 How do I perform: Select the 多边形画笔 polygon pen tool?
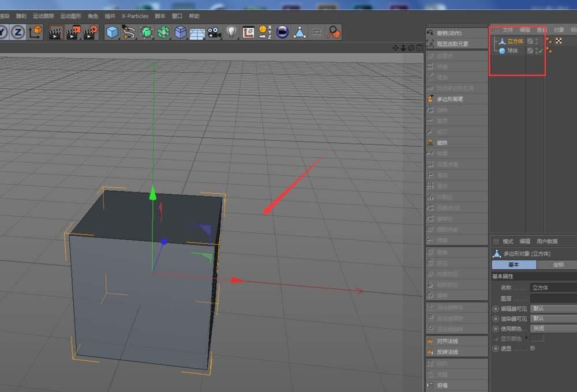(x=459, y=99)
